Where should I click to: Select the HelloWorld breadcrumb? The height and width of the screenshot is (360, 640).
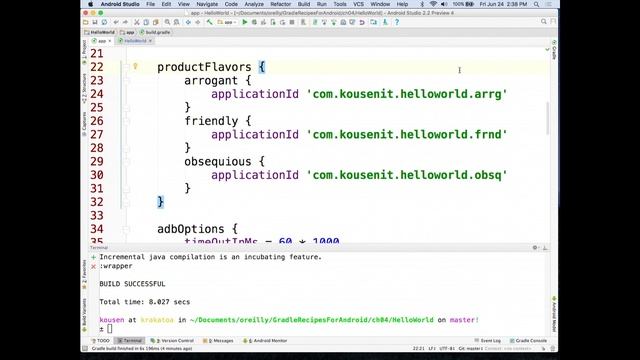pyautogui.click(x=100, y=32)
